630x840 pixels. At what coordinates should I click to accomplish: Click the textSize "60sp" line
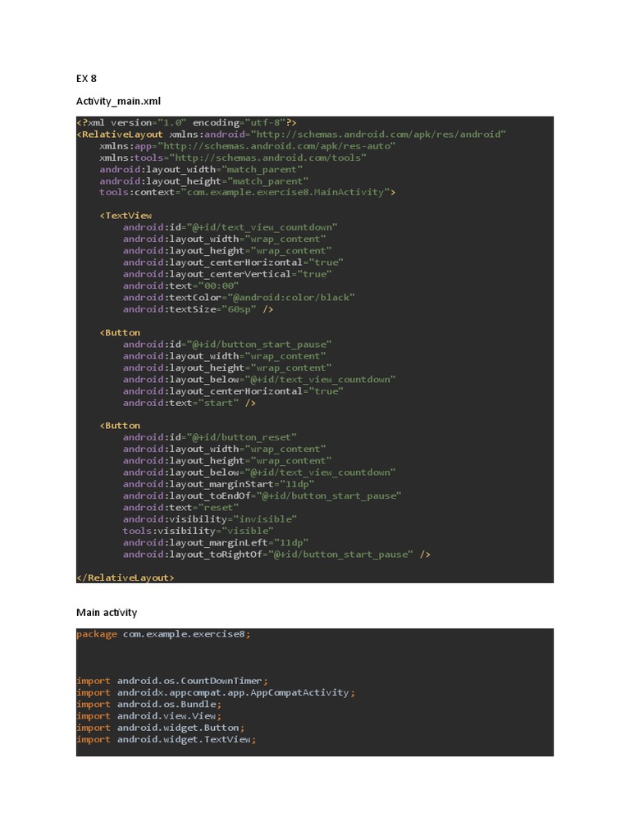tap(198, 309)
